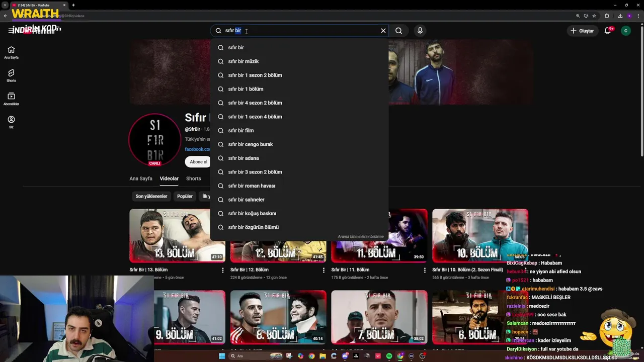This screenshot has height=362, width=644.
Task: Open Chrome tab search dropdown arrow
Action: [5, 5]
